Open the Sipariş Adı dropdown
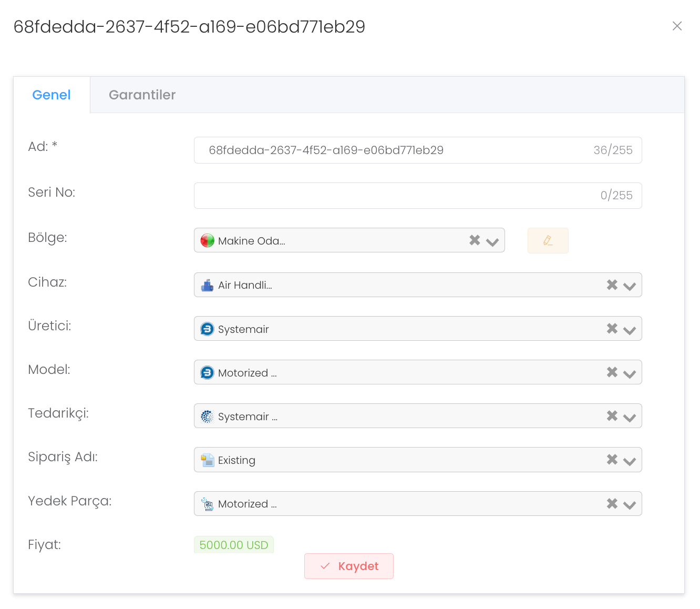 629,461
